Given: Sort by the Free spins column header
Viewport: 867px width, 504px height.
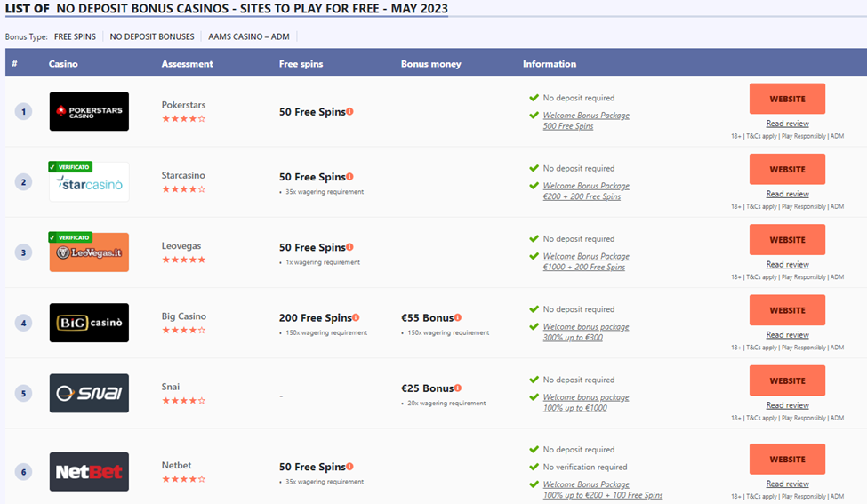Looking at the screenshot, I should pyautogui.click(x=301, y=63).
